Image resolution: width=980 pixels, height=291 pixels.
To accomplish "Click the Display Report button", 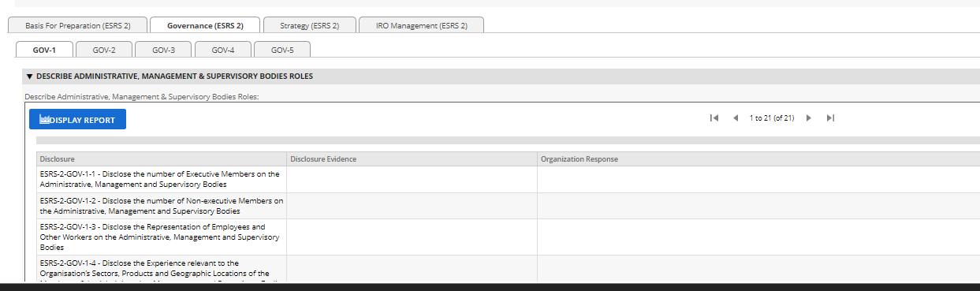I will click(77, 120).
